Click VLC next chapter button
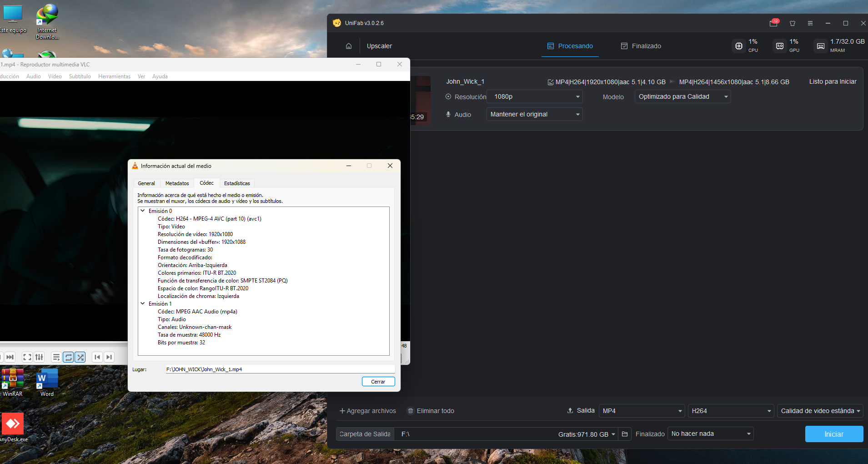This screenshot has width=868, height=464. (x=109, y=357)
